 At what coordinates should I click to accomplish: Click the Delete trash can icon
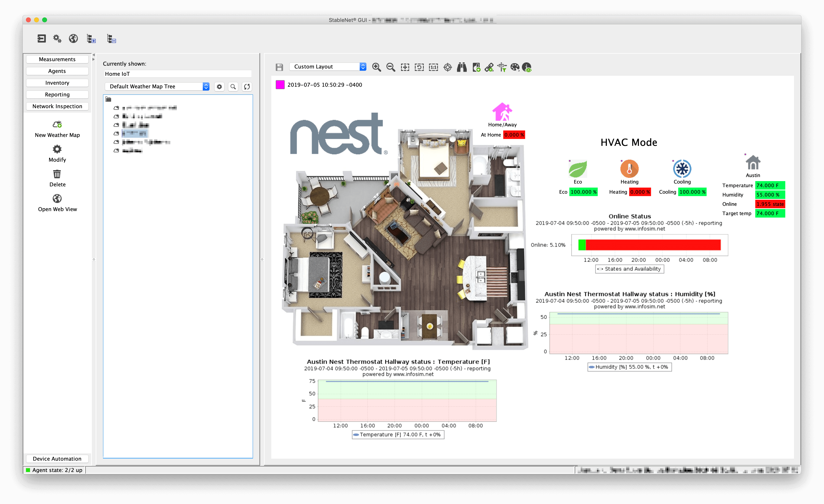click(57, 174)
